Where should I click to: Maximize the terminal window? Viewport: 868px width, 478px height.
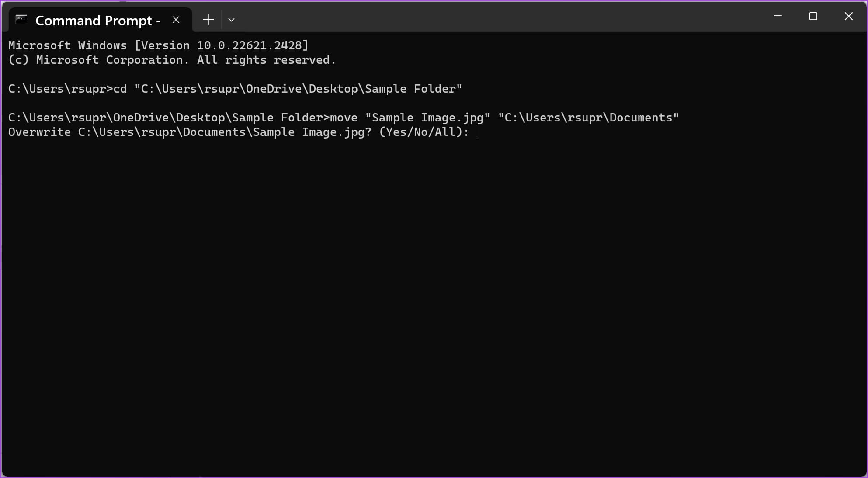[x=813, y=16]
